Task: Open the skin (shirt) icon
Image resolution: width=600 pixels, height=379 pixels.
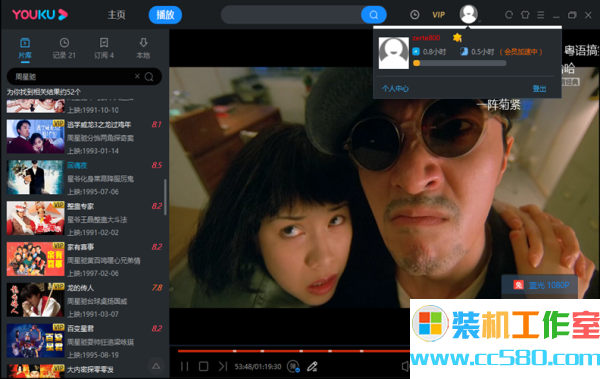Action: click(525, 15)
